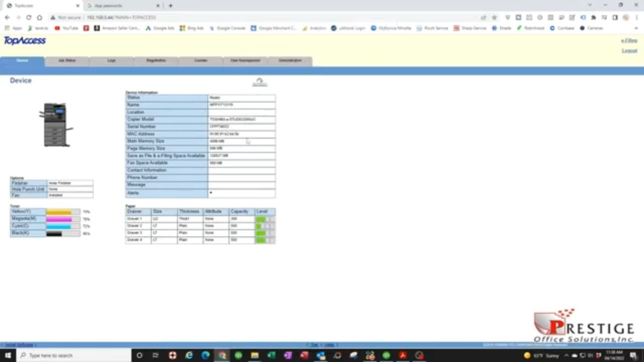The image size is (644, 362).
Task: Open the Administration tab
Action: pyautogui.click(x=290, y=61)
